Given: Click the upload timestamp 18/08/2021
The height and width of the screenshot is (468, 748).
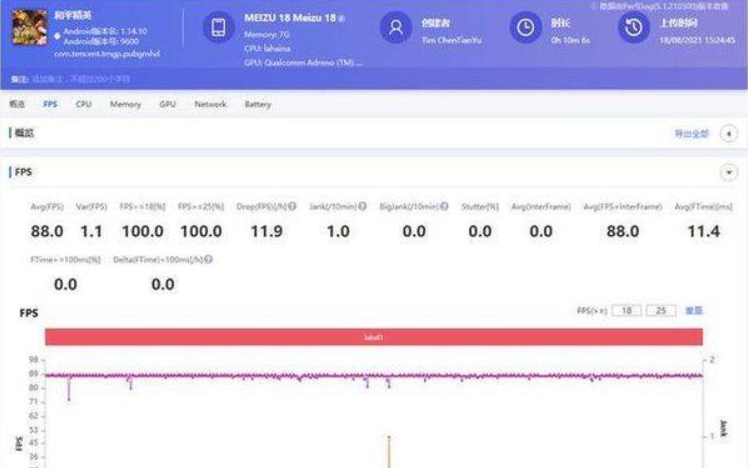Looking at the screenshot, I should click(x=697, y=41).
